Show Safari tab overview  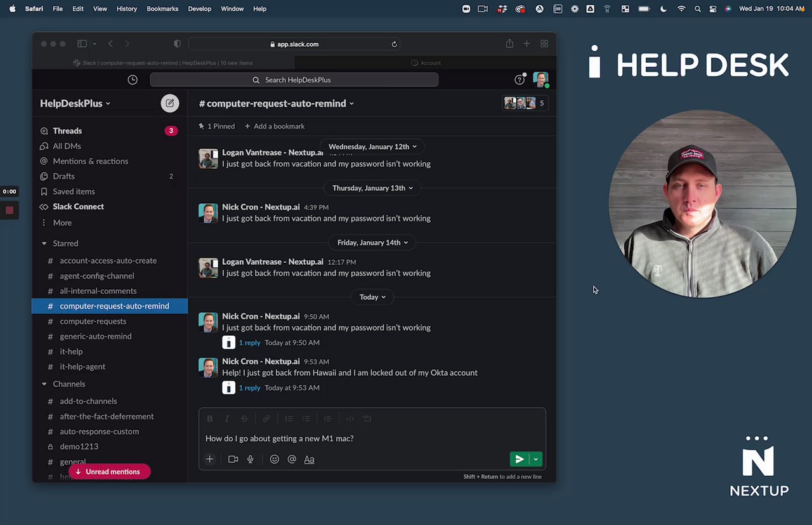point(544,44)
